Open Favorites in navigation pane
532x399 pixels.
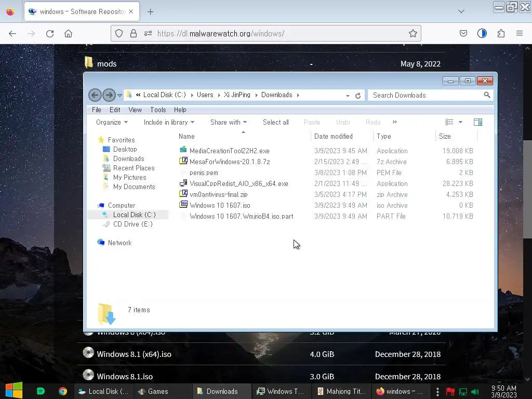point(121,140)
